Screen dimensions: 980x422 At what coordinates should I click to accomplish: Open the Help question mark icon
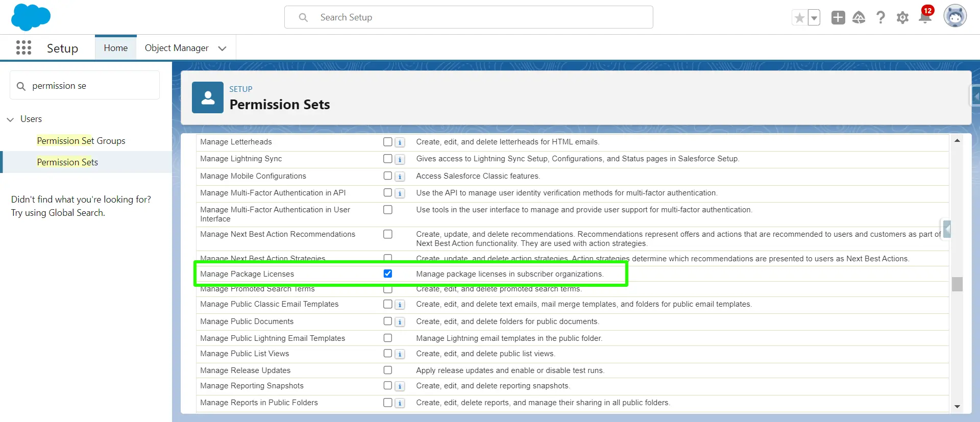coord(880,18)
